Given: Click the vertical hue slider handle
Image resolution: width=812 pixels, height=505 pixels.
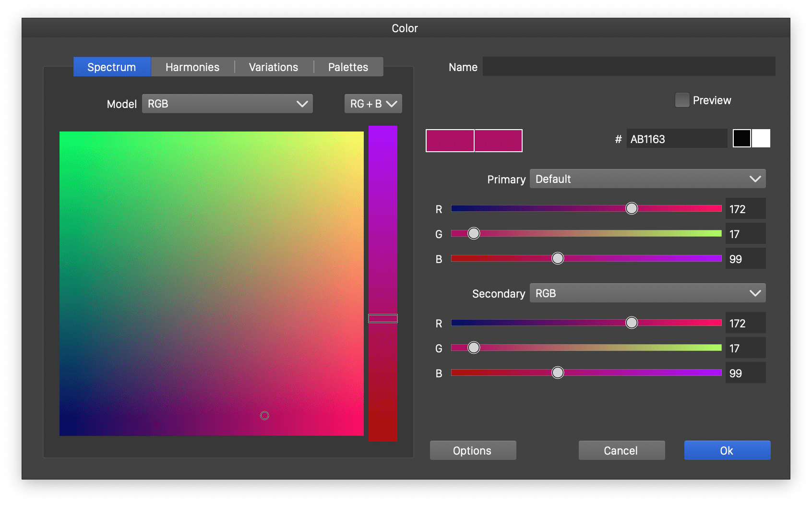Looking at the screenshot, I should [382, 318].
